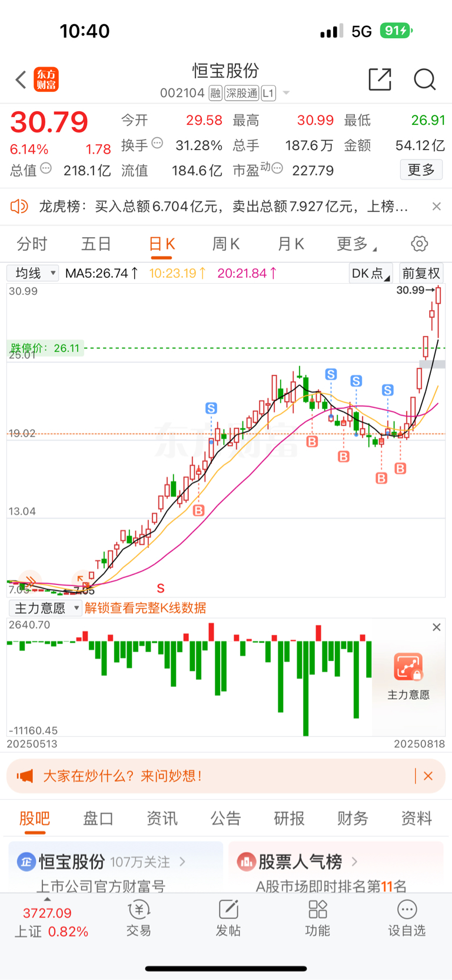Viewport: 452px width, 980px height.
Task: Open the 交易 trade icon
Action: pos(139,919)
